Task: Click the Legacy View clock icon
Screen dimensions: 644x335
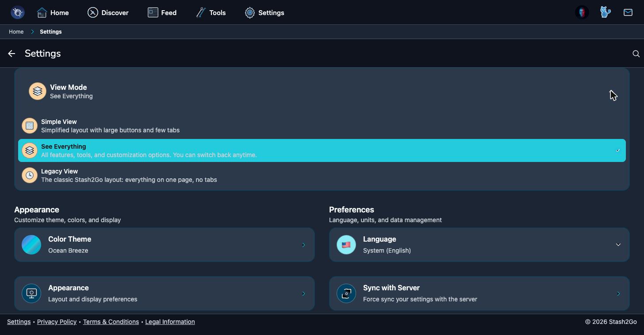Action: tap(30, 175)
